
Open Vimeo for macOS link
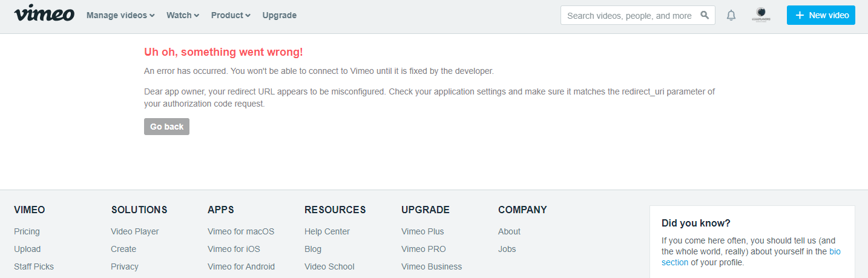coord(241,231)
